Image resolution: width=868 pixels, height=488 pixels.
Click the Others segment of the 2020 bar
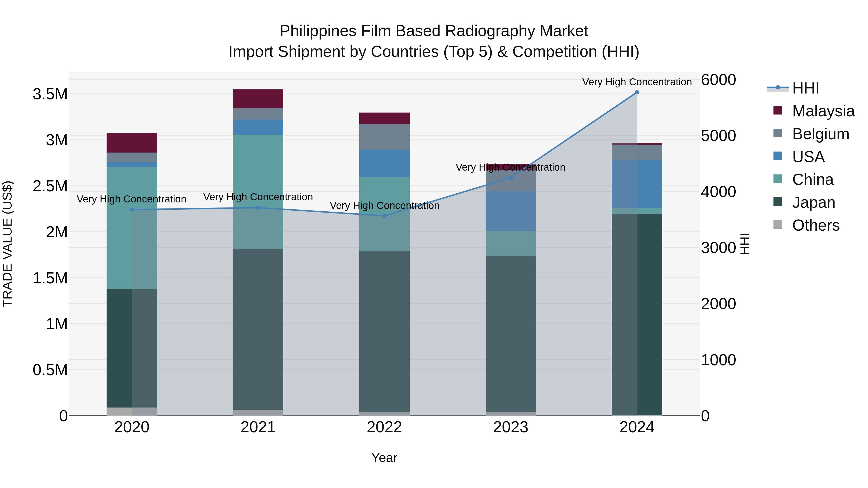pos(132,412)
